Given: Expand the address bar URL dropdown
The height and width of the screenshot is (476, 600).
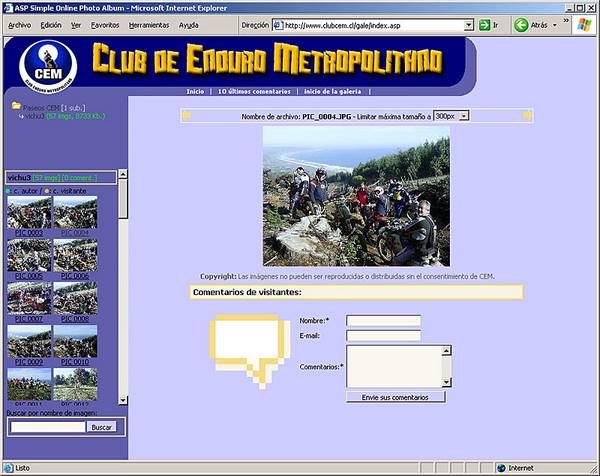Looking at the screenshot, I should [468, 25].
